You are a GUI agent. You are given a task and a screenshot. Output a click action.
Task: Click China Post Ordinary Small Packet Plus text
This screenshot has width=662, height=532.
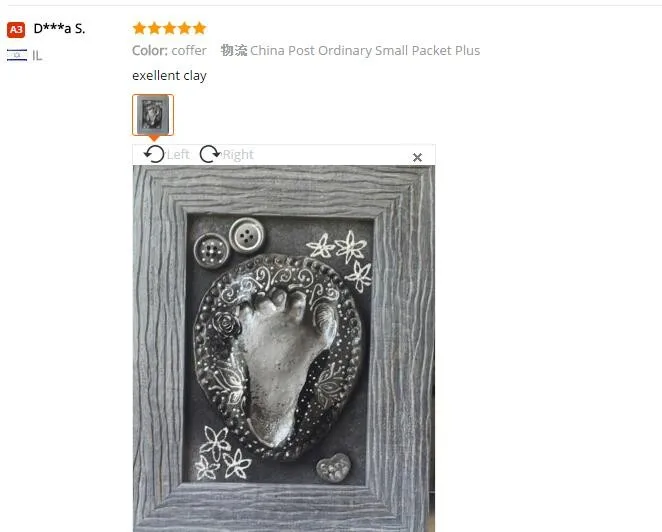(x=365, y=51)
